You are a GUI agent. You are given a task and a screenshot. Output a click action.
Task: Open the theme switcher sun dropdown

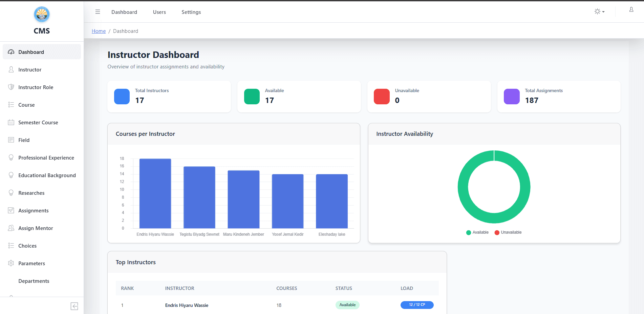tap(599, 12)
